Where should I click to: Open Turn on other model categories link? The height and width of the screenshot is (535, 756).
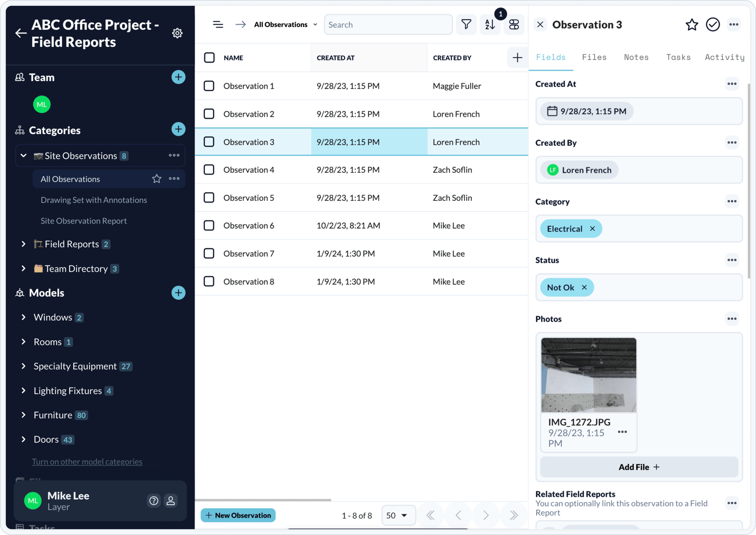point(87,462)
